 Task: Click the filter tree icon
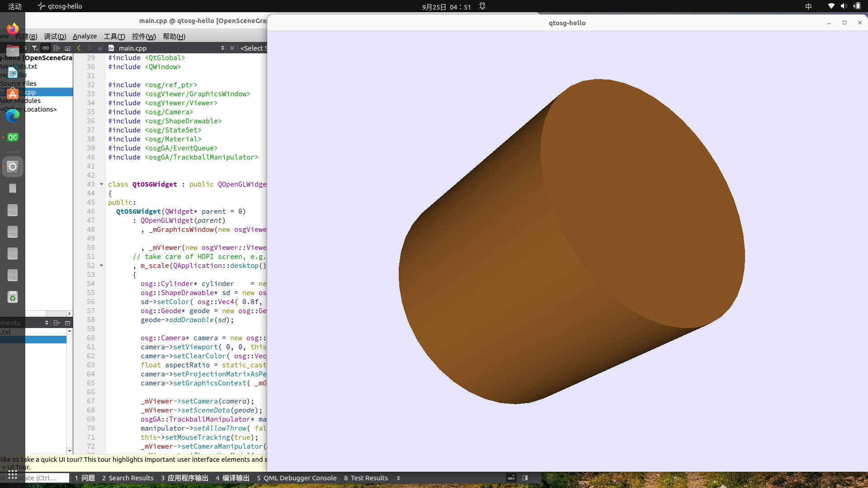(x=35, y=48)
